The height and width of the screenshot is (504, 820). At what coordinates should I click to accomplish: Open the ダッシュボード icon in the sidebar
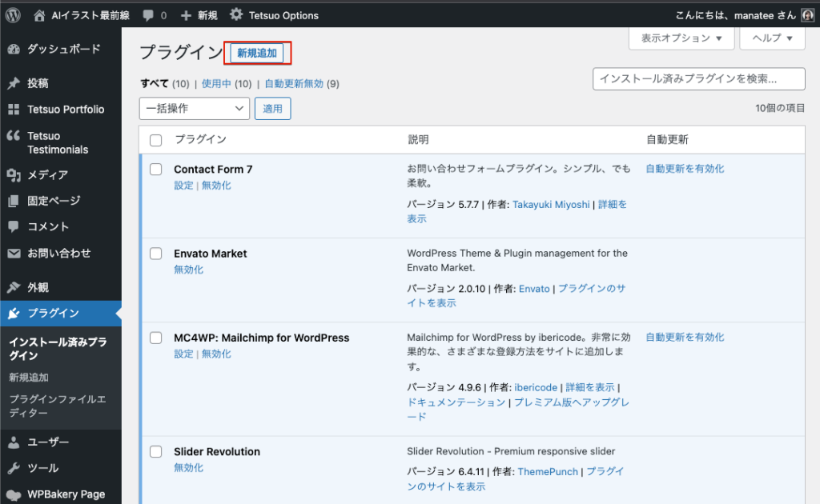[14, 49]
